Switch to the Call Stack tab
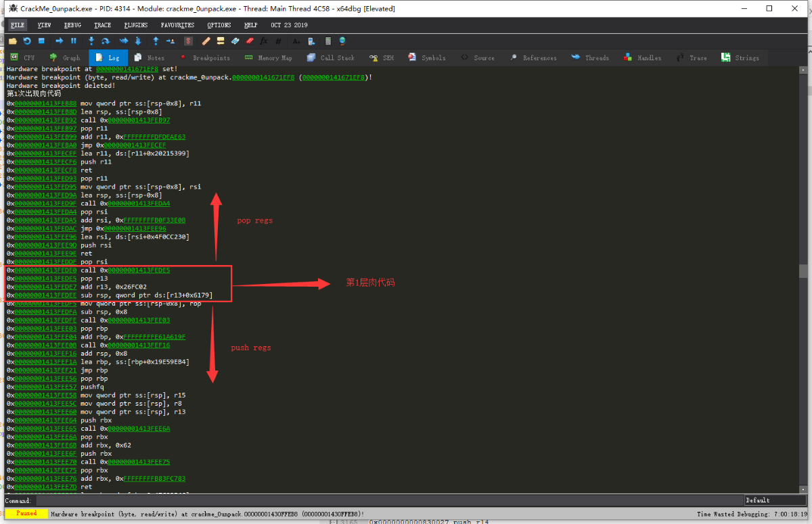This screenshot has width=812, height=524. click(331, 57)
